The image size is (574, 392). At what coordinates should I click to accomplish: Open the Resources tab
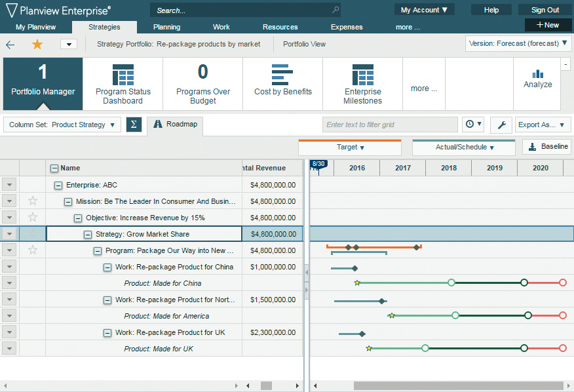coord(280,27)
